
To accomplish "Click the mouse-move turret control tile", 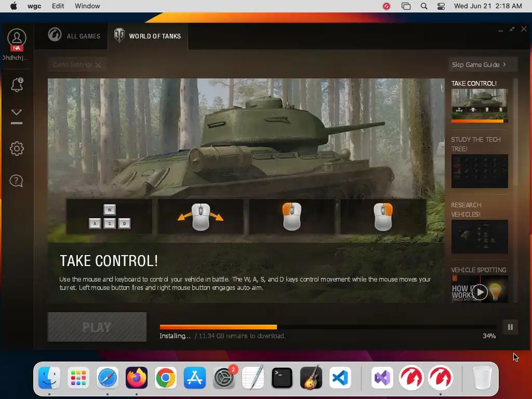I will coord(201,217).
